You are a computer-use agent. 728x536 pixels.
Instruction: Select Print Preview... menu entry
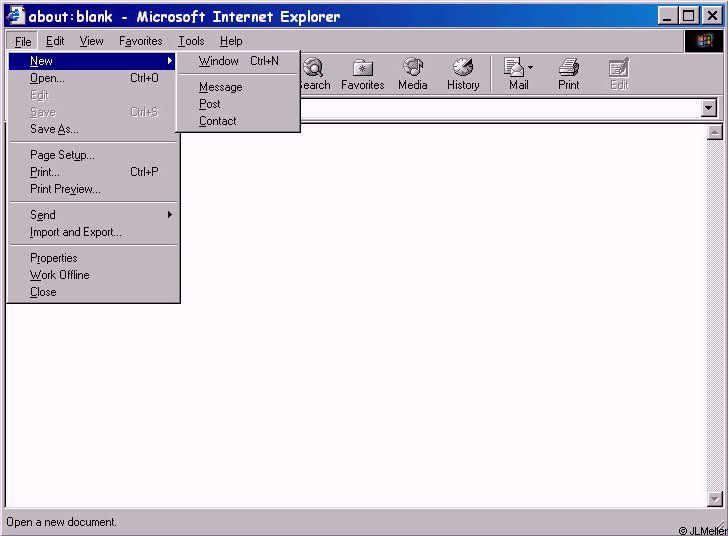point(93,189)
